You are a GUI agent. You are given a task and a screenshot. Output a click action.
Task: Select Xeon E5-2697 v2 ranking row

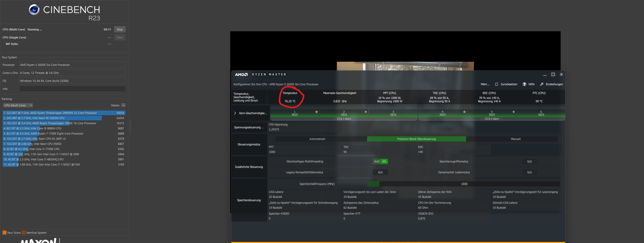pyautogui.click(x=64, y=139)
